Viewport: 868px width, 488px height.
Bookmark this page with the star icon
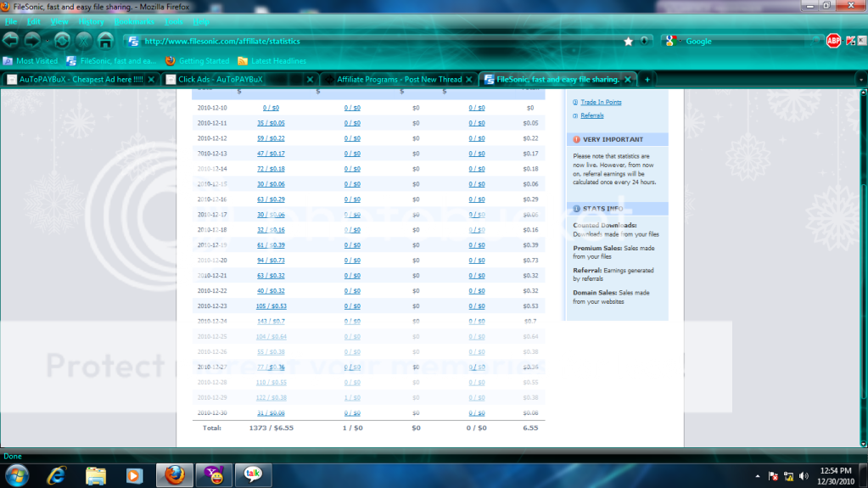[x=628, y=41]
